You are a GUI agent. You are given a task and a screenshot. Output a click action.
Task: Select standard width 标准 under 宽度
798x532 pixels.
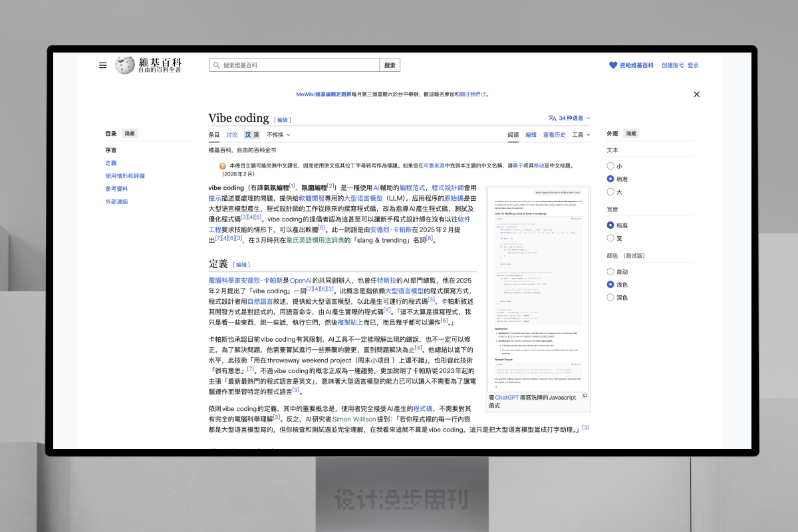tap(610, 225)
